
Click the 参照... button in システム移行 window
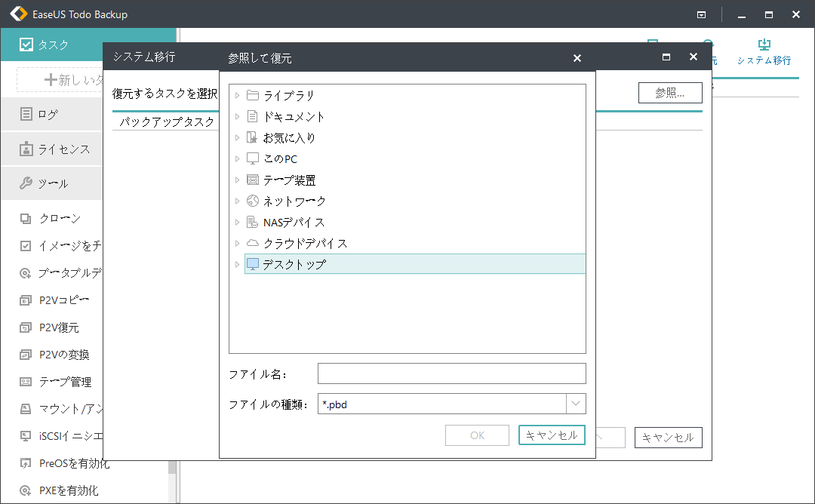(x=671, y=93)
